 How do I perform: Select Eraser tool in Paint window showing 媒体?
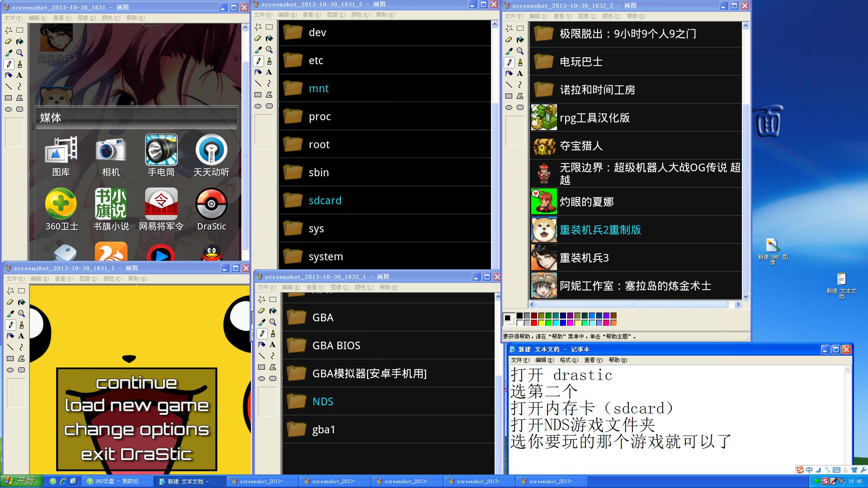coord(8,42)
